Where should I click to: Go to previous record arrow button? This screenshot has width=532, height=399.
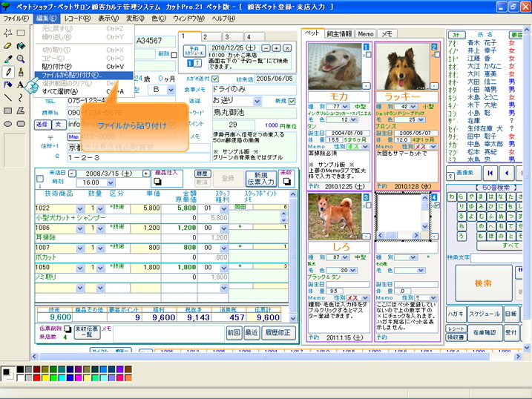pos(507,173)
